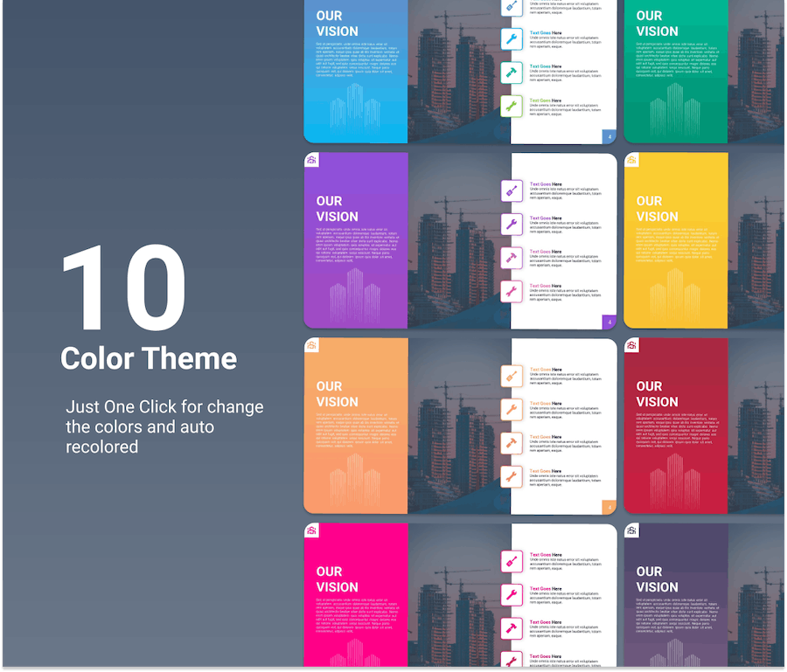The image size is (787, 672).
Task: Click the orange page number 4 box
Action: click(609, 507)
